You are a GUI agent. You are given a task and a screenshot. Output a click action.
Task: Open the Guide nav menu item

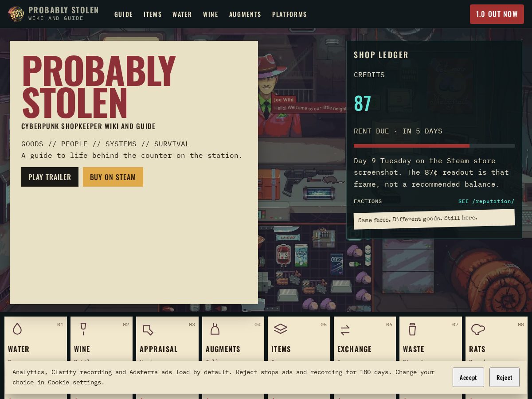tap(124, 14)
